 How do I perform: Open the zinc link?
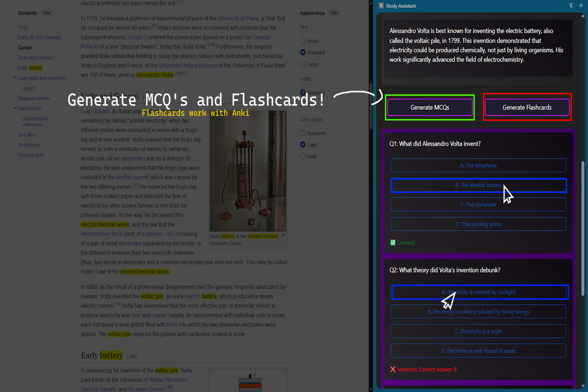(136, 315)
